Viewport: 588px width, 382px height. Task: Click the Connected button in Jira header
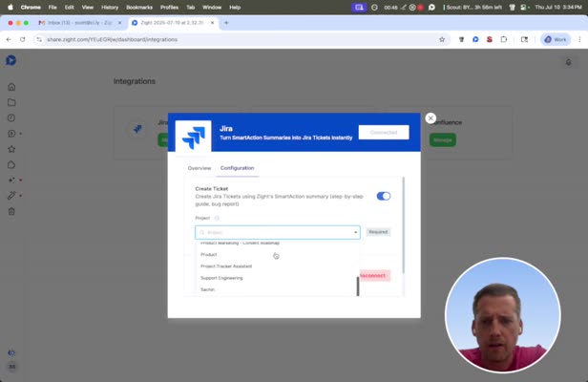[x=384, y=133]
